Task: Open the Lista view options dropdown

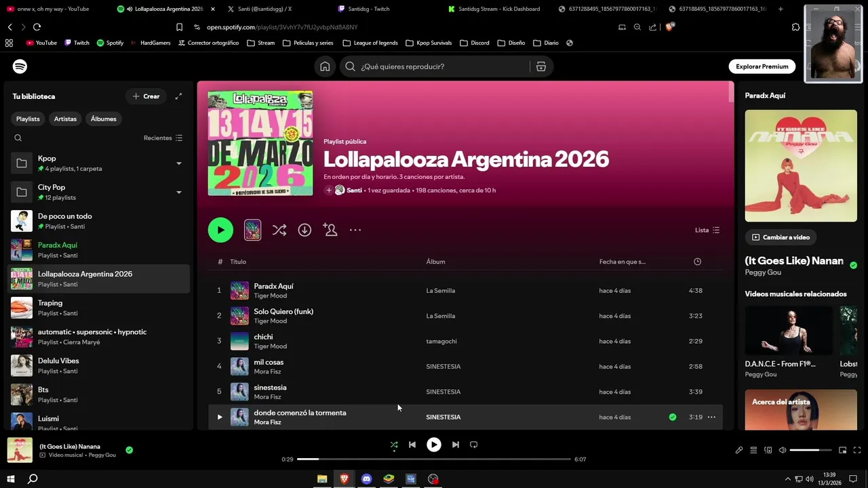Action: coord(707,230)
